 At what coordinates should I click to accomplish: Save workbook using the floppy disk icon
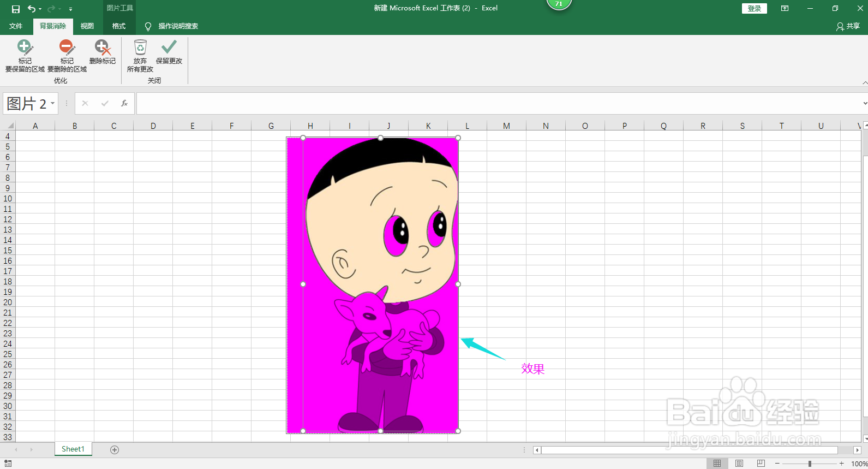pos(16,9)
